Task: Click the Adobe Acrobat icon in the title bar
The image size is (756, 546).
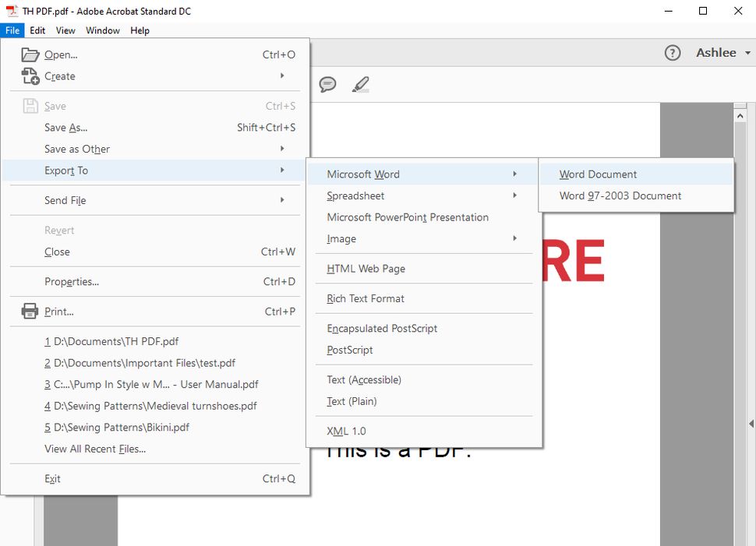Action: tap(10, 11)
